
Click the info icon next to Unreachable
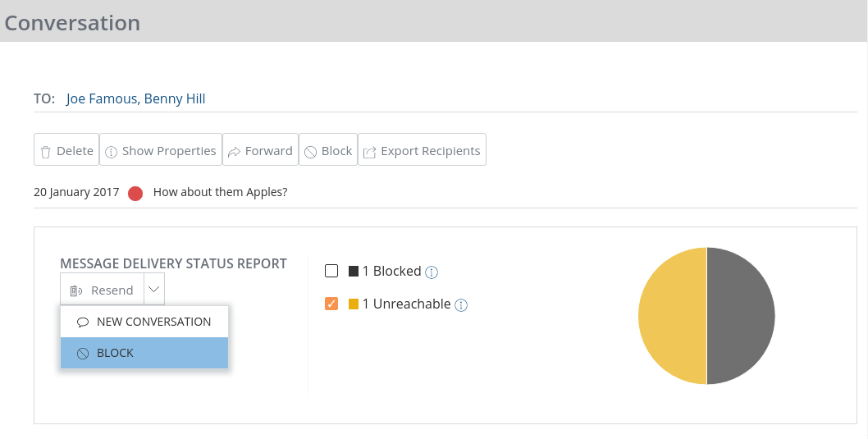click(461, 305)
